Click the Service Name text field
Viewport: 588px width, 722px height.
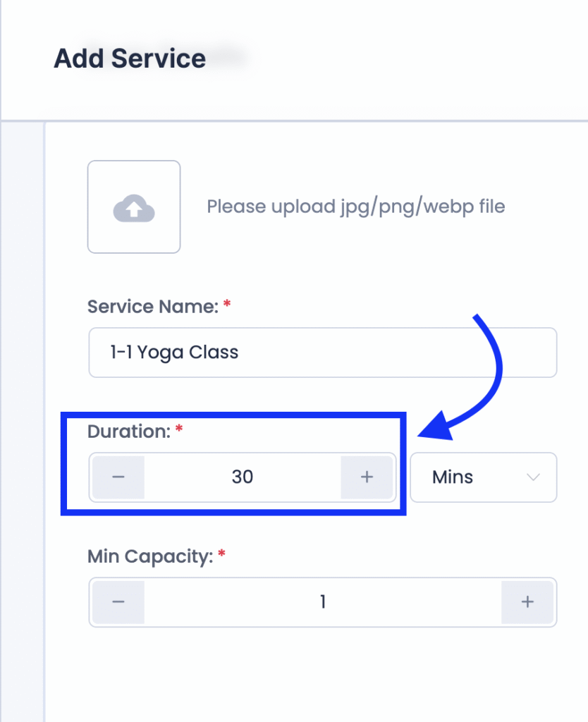[322, 352]
